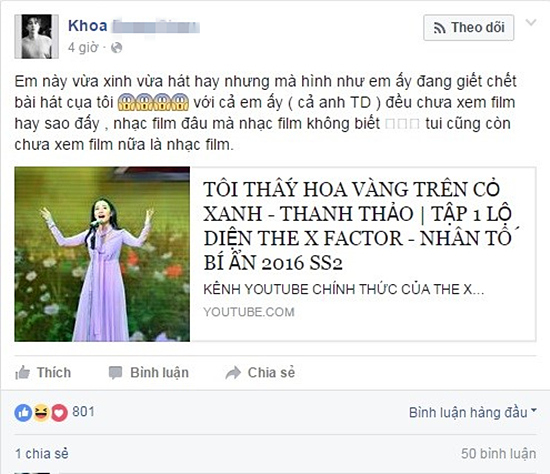Expand the post options chevron

pyautogui.click(x=531, y=23)
